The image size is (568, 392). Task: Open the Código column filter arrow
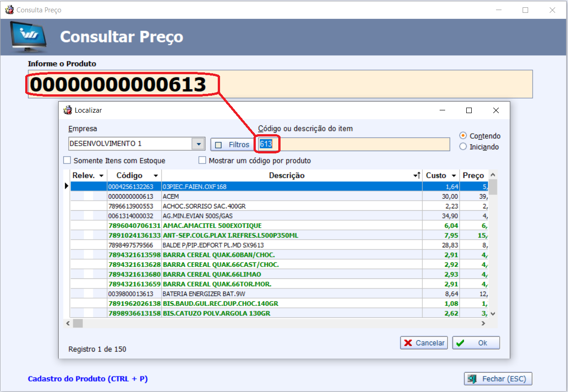point(156,176)
